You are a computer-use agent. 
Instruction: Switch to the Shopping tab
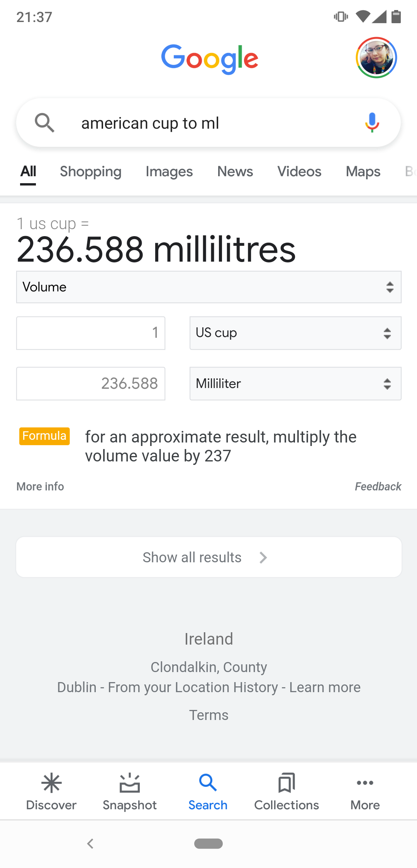point(91,172)
